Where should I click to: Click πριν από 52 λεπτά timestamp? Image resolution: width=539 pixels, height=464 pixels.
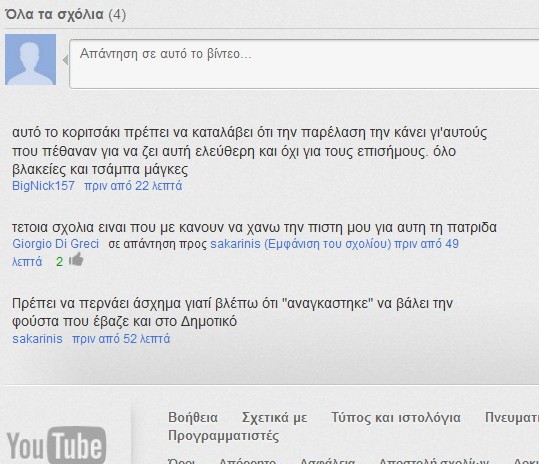(121, 339)
